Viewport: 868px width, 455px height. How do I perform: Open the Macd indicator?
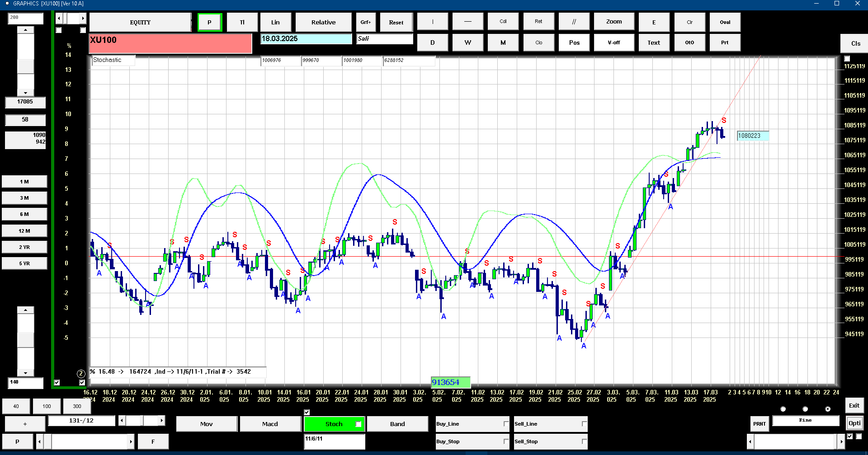270,424
